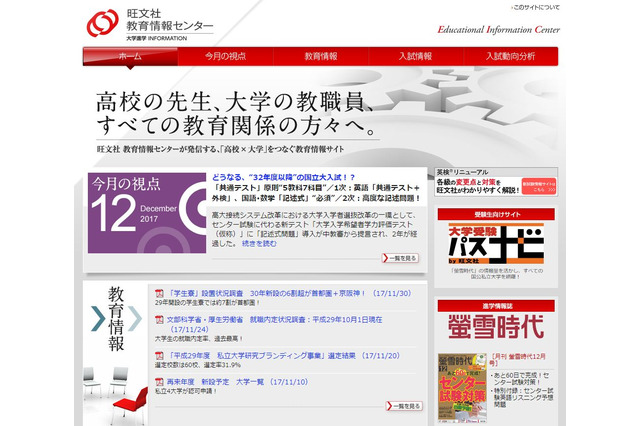The image size is (640, 426).
Task: Click PDF icon beside 「学生寮」設置状況調査
Action: pyautogui.click(x=159, y=293)
